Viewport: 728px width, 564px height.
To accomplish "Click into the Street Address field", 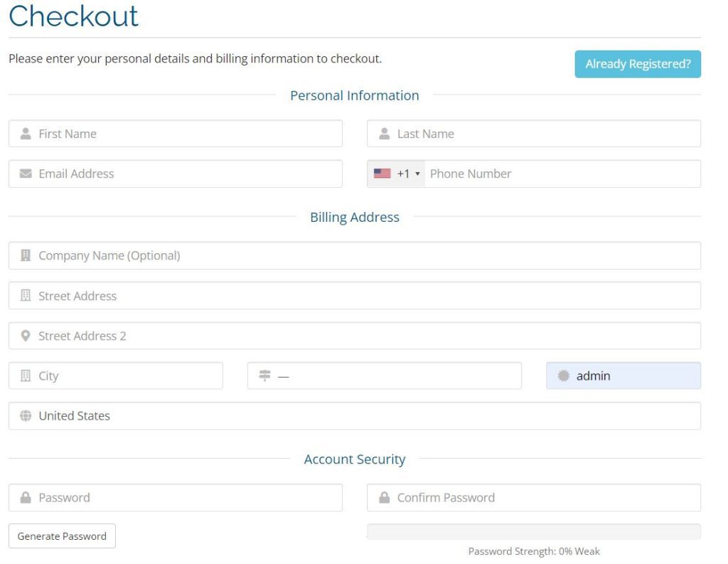I will pyautogui.click(x=355, y=296).
